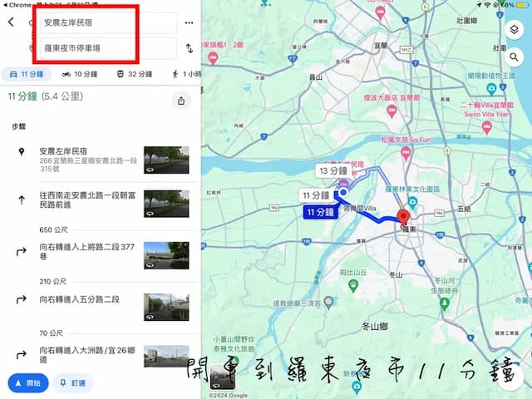The image size is (532, 399).
Task: Tap the red destination pin at 羅東
Action: point(405,218)
